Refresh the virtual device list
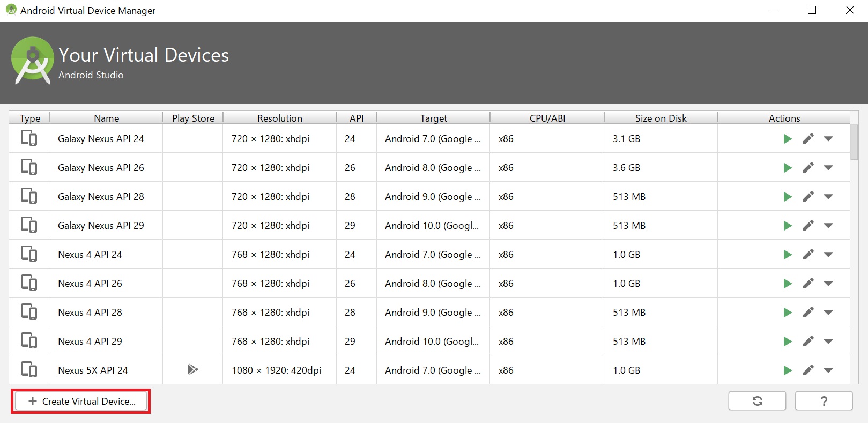The width and height of the screenshot is (868, 423). (757, 401)
